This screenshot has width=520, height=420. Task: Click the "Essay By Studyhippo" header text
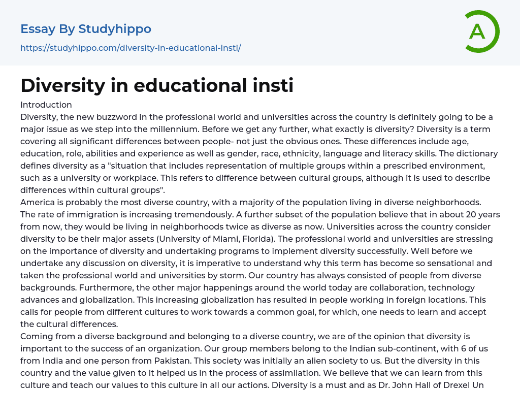click(x=86, y=29)
